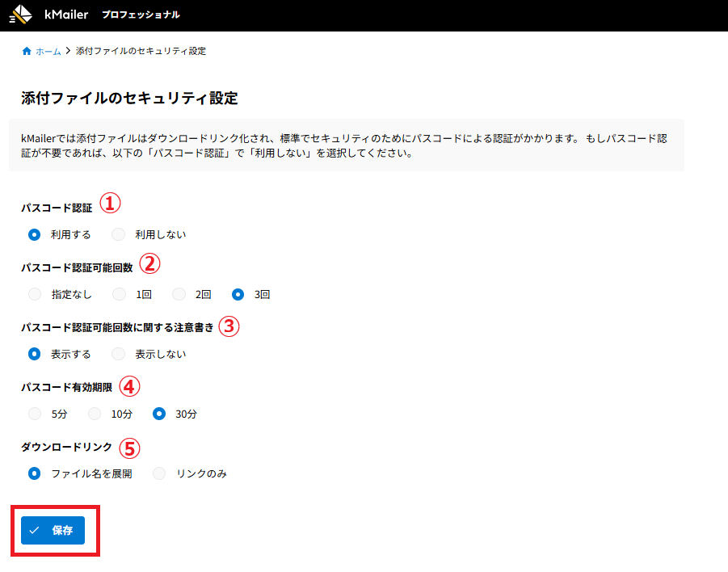
Task: Click 添付ファイルのセキュリティ設定 breadcrumb text
Action: [141, 51]
